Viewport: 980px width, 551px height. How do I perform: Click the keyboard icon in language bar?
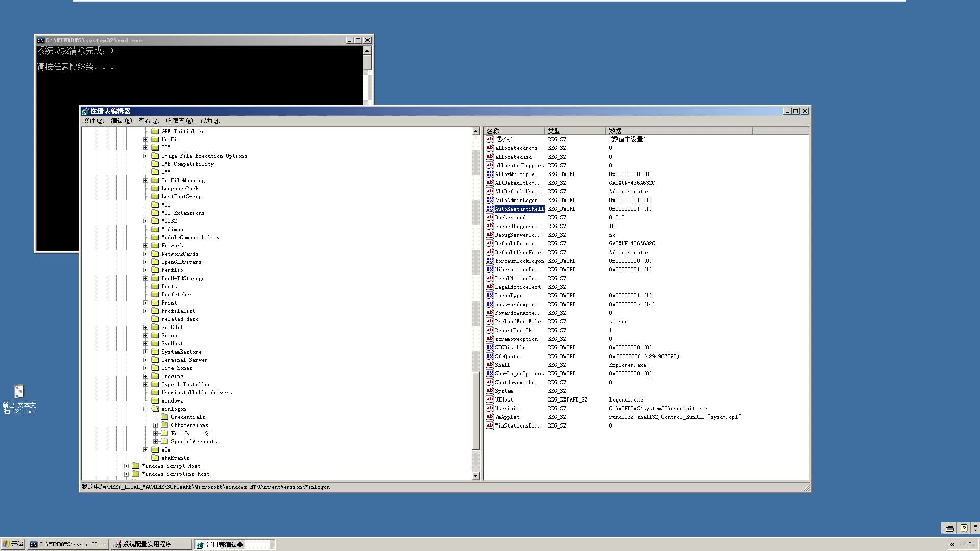click(x=949, y=529)
